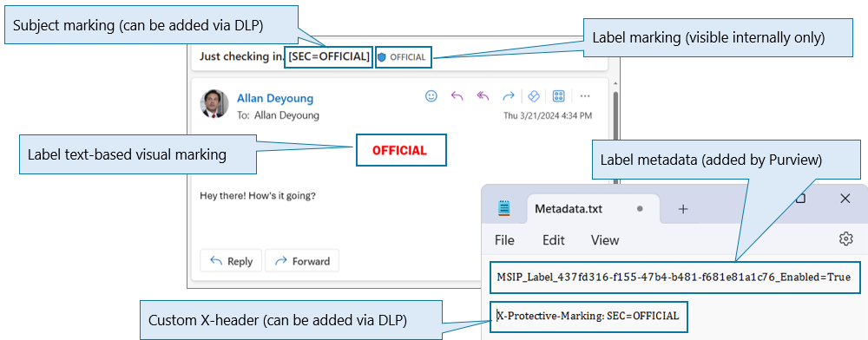Click the Notepad app icon
868x340 pixels.
tap(503, 208)
